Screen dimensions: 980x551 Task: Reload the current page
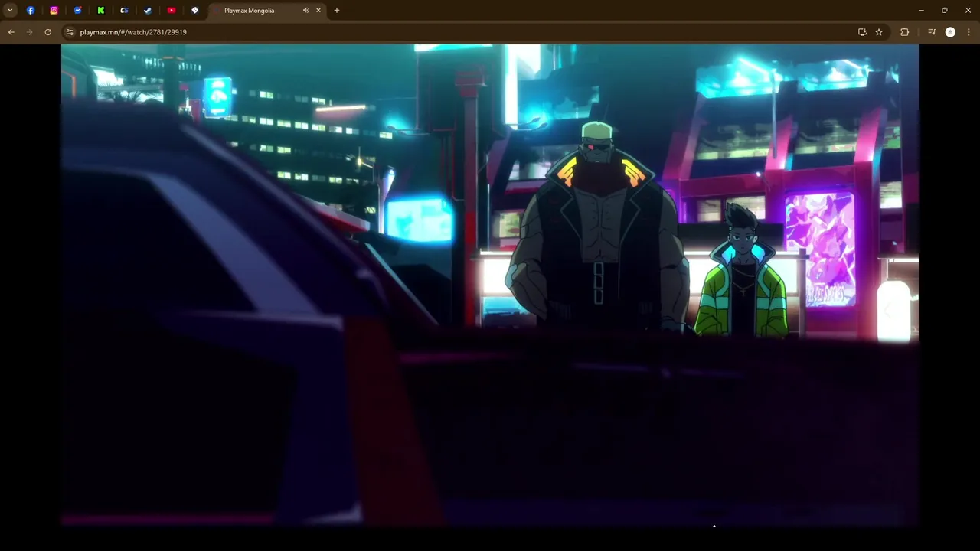(48, 32)
